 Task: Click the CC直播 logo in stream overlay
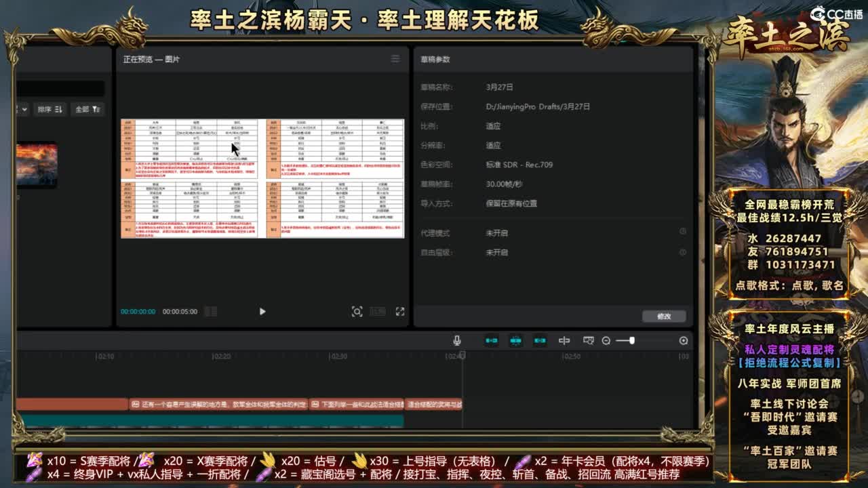pyautogui.click(x=836, y=14)
